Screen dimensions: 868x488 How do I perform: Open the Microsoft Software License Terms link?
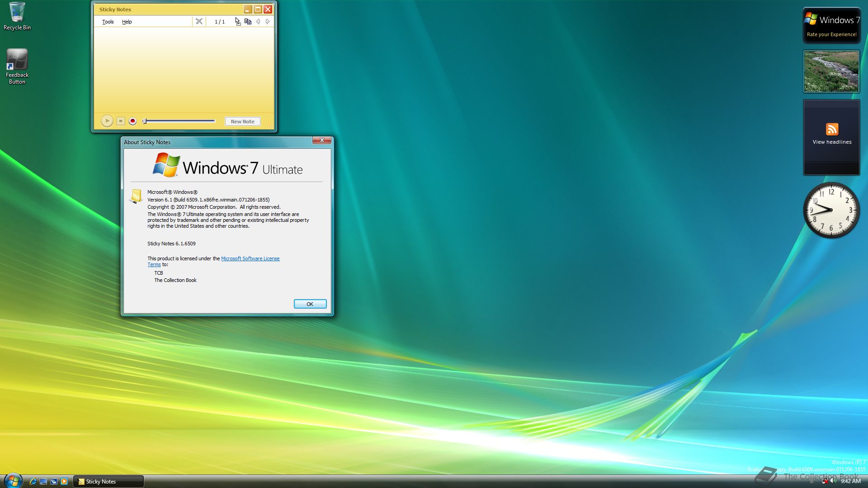tap(250, 258)
